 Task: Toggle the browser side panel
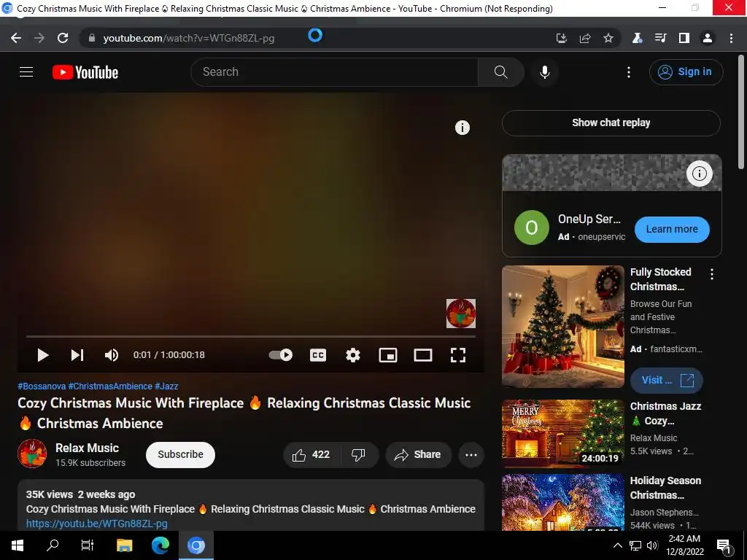(684, 38)
